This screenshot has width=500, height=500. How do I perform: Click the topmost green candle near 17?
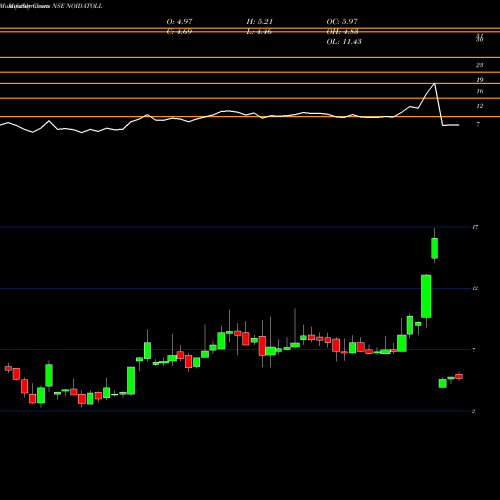434,248
